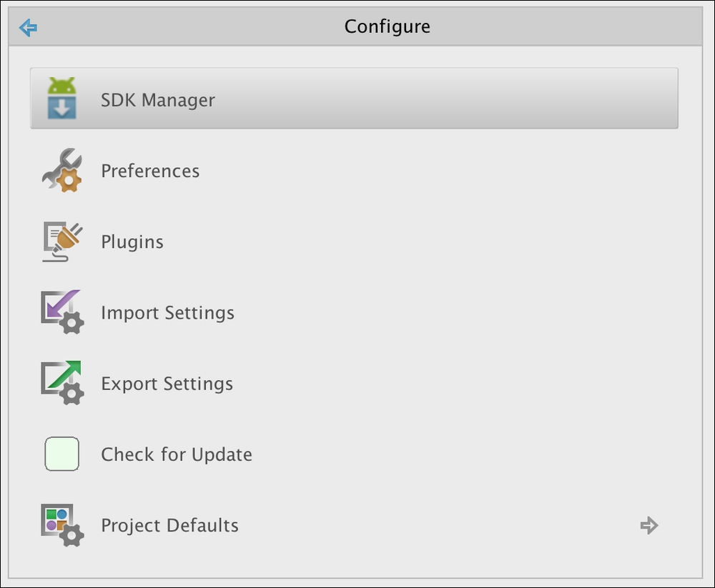Open the Project Defaults submenu label
715x588 pixels.
click(x=169, y=525)
